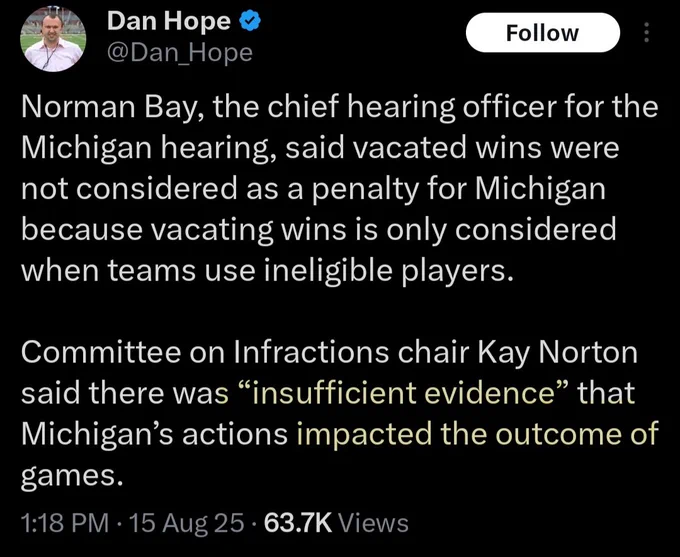
Task: Click the phrase "Michigan's actions"
Action: (154, 434)
